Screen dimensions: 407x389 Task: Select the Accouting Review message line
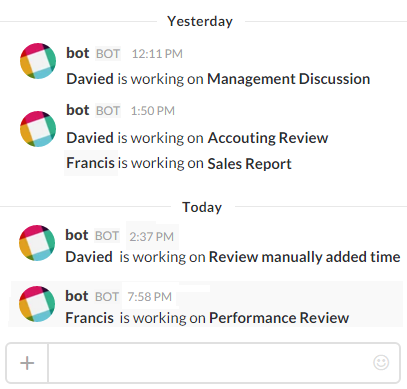[197, 138]
